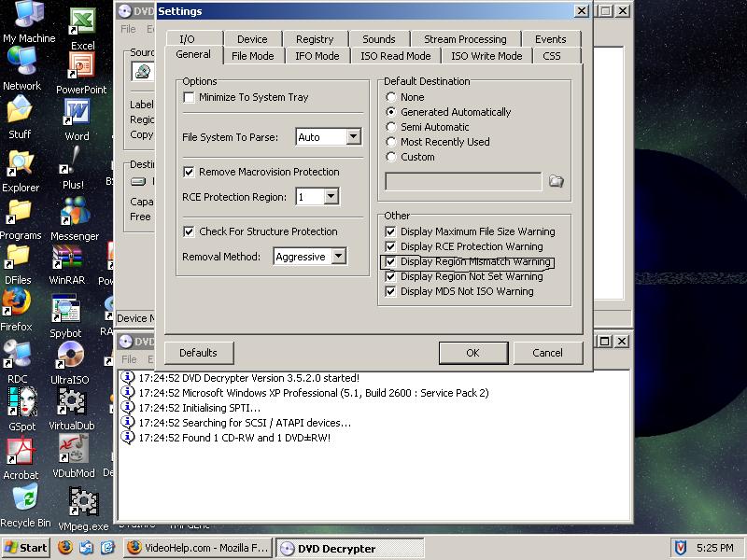Open the My Machine desktop icon
The image size is (747, 560).
coord(29,21)
